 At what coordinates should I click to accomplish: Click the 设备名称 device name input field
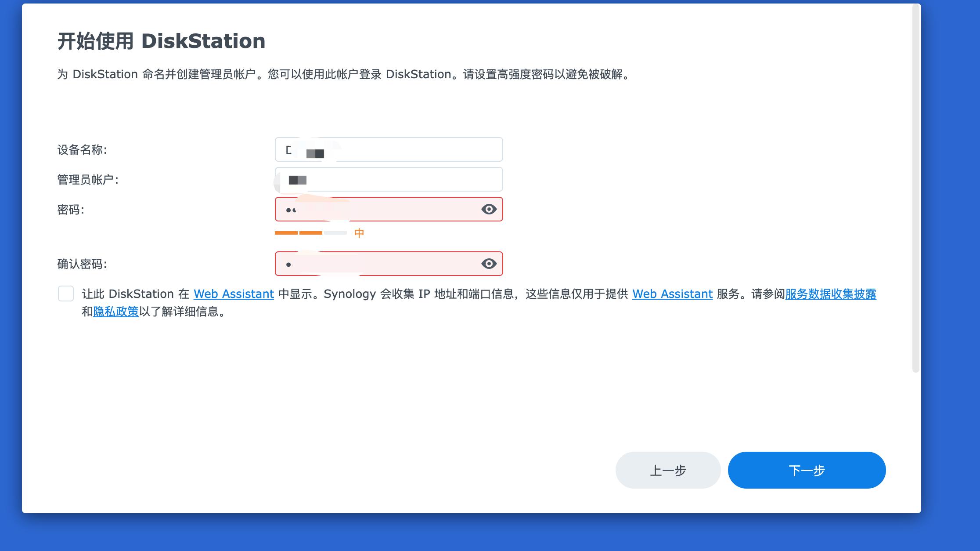click(x=389, y=149)
